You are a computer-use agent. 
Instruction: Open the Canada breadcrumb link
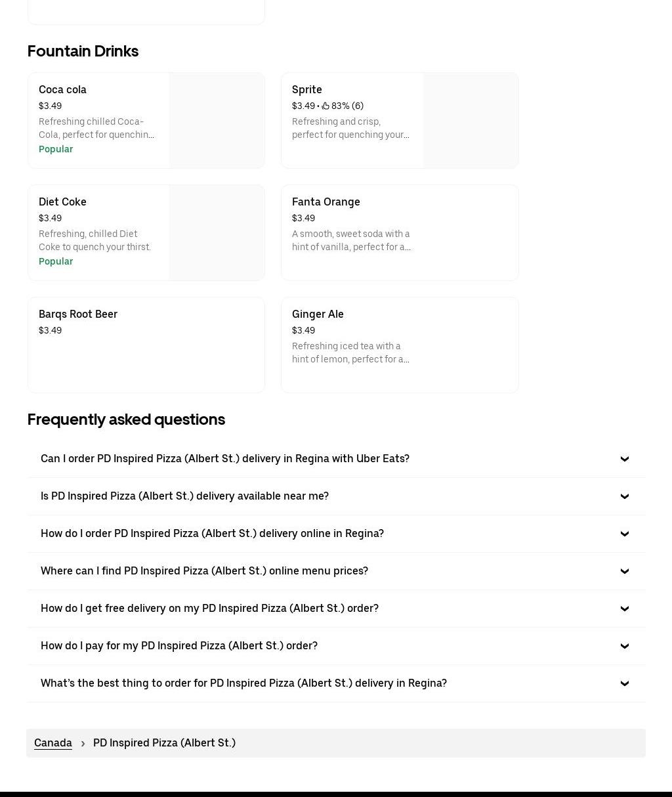[53, 743]
